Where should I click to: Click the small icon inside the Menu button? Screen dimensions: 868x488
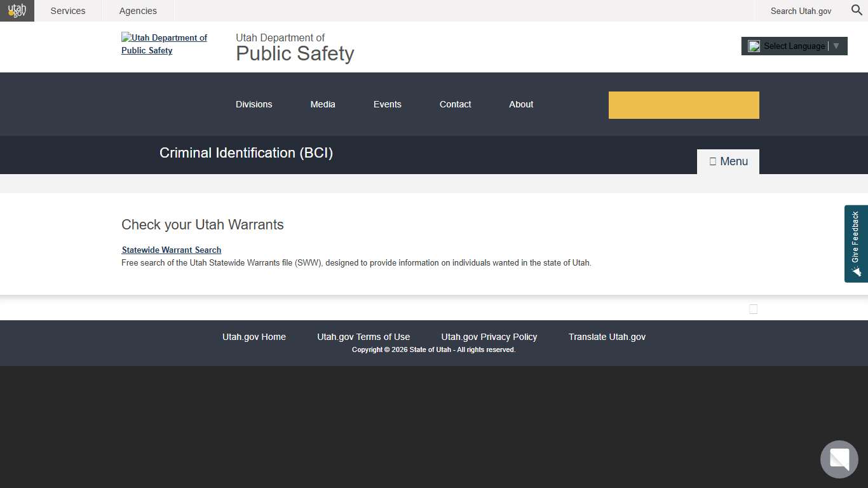tap(712, 161)
